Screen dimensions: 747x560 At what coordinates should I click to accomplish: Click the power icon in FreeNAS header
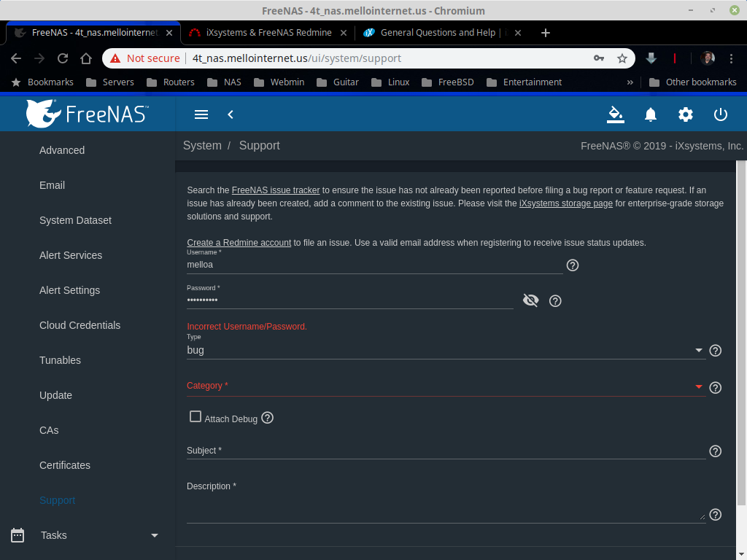(720, 114)
